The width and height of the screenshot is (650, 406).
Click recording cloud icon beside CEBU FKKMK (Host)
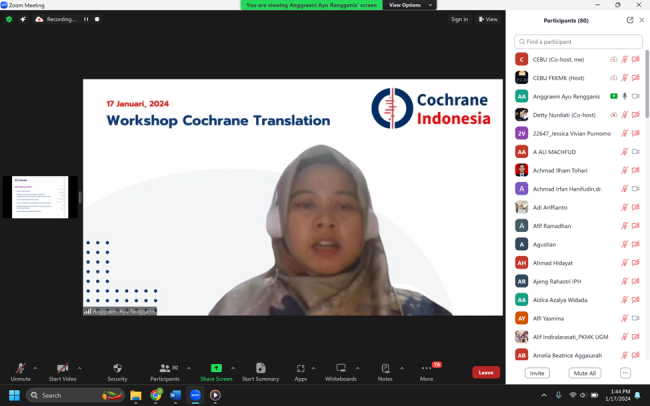pos(614,78)
